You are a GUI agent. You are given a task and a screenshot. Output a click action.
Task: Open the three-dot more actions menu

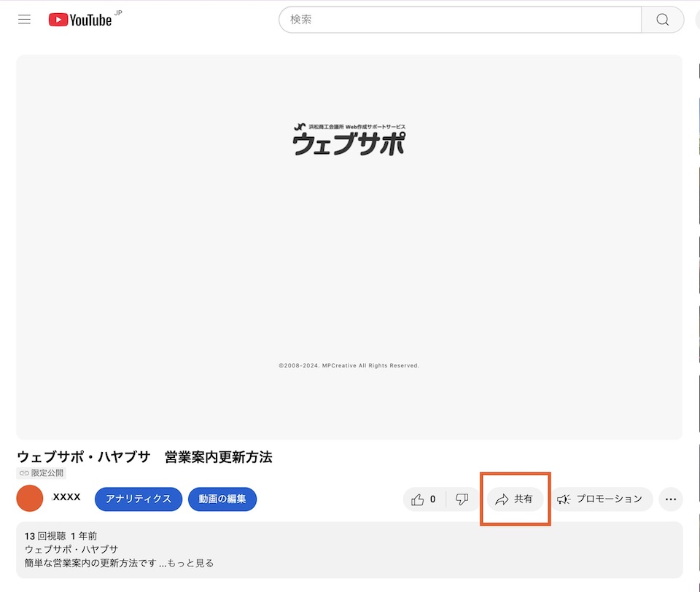click(x=671, y=499)
